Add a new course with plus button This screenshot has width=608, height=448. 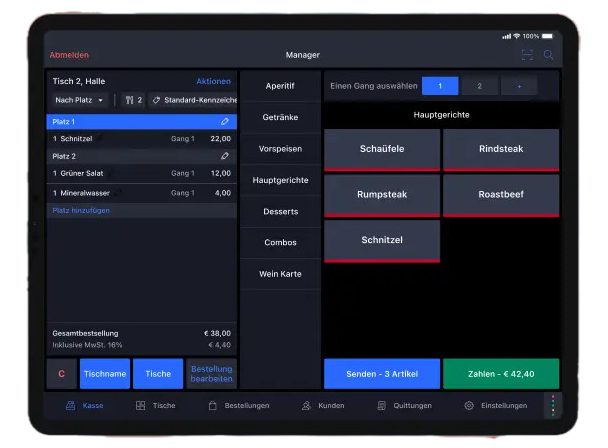pyautogui.click(x=518, y=86)
